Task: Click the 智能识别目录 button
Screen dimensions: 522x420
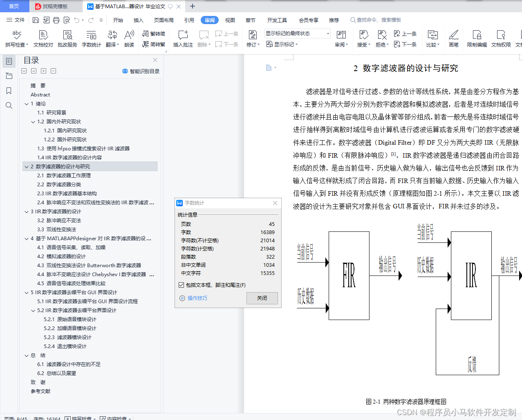Action: pyautogui.click(x=140, y=71)
